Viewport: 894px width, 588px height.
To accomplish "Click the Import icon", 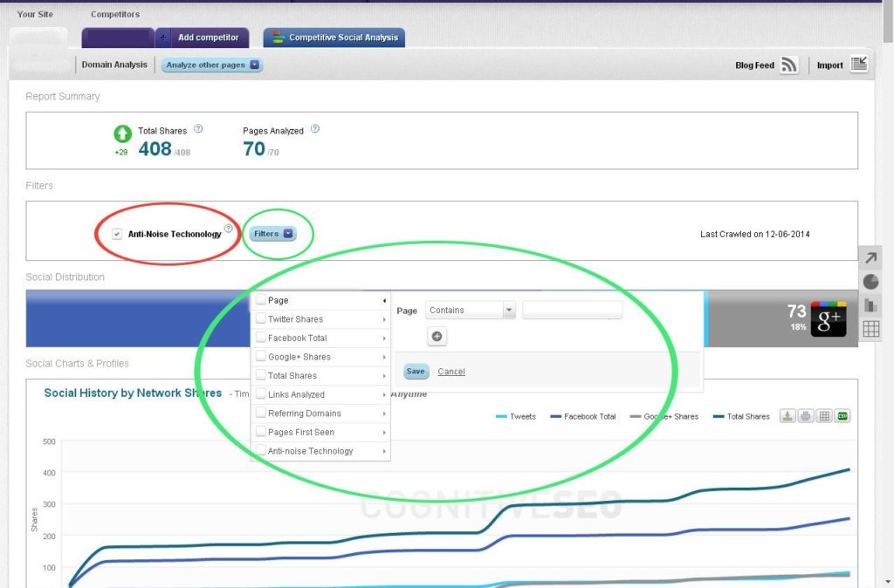I will 859,64.
